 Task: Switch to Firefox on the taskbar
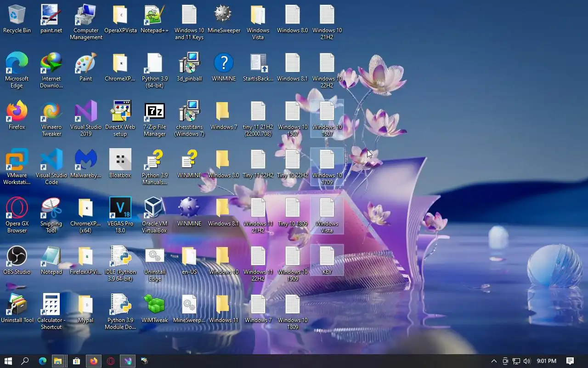pos(94,361)
